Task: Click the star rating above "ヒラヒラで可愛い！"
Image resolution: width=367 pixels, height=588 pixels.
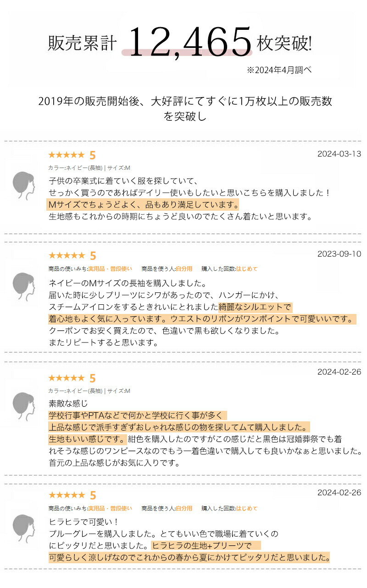Action: pos(67,495)
